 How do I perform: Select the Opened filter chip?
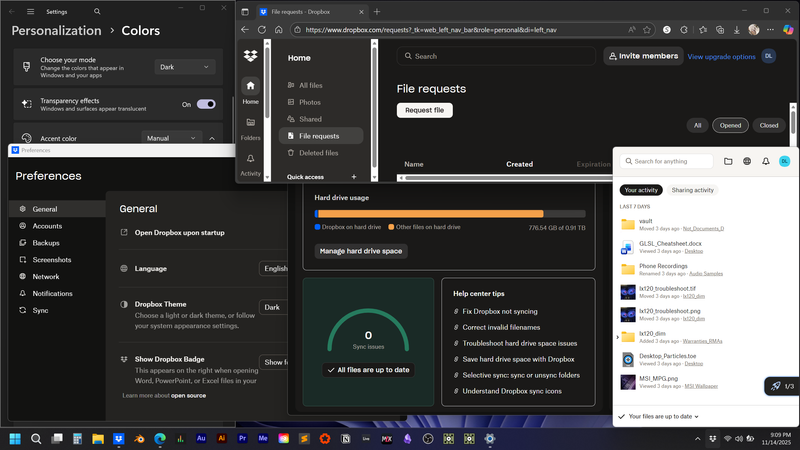[x=731, y=125]
